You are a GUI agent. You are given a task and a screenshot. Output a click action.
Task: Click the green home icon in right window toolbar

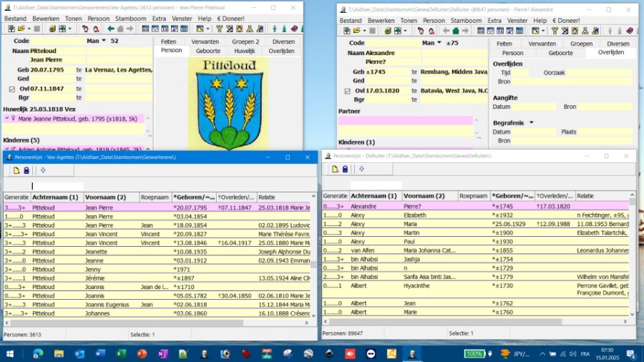[x=455, y=31]
